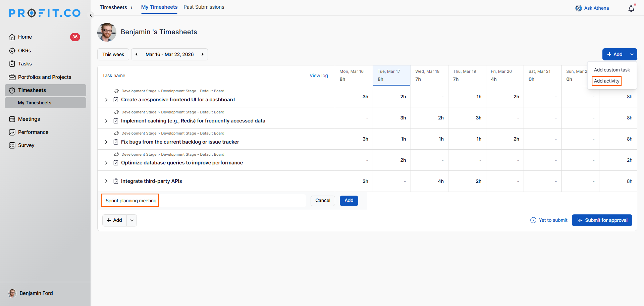Open Ask Athena assistant
The image size is (644, 306).
click(x=592, y=8)
